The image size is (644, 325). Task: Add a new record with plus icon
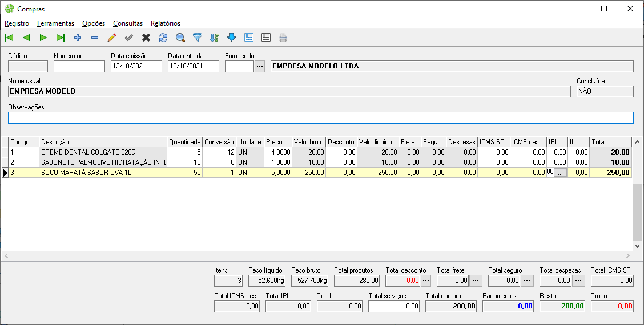78,38
